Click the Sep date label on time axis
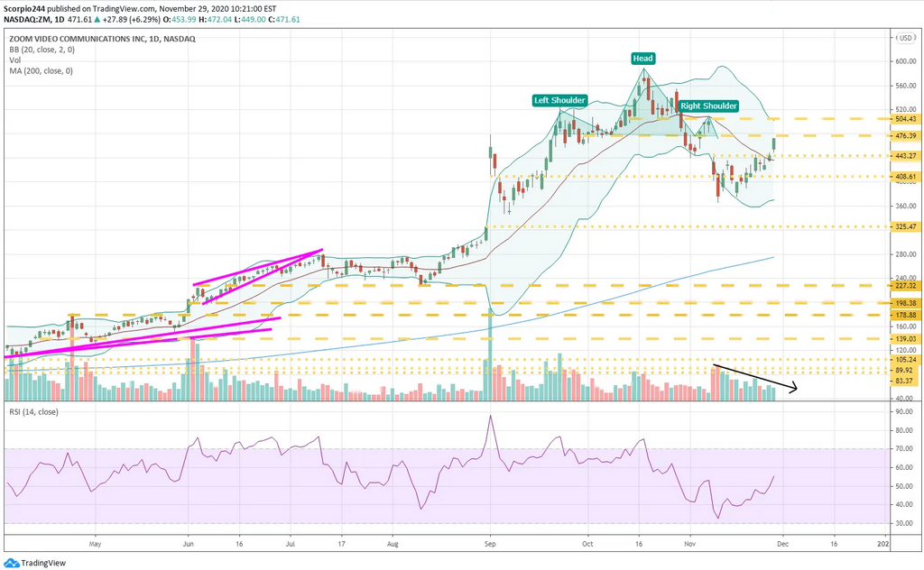924x570 pixels. click(x=490, y=544)
